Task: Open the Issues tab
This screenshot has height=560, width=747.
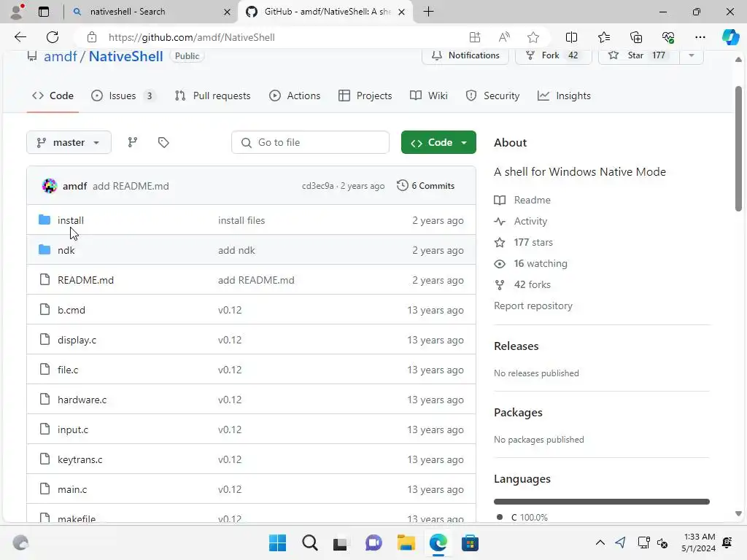Action: [x=123, y=96]
